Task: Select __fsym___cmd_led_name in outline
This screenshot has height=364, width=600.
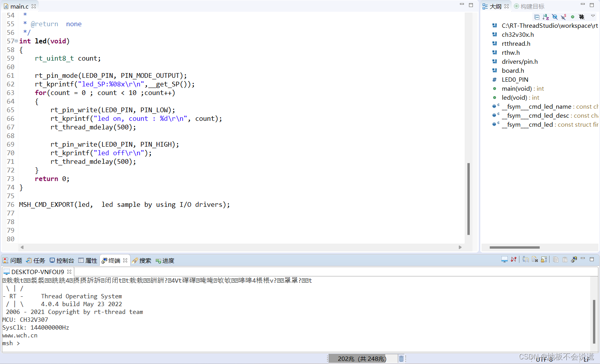Action: tap(550, 107)
